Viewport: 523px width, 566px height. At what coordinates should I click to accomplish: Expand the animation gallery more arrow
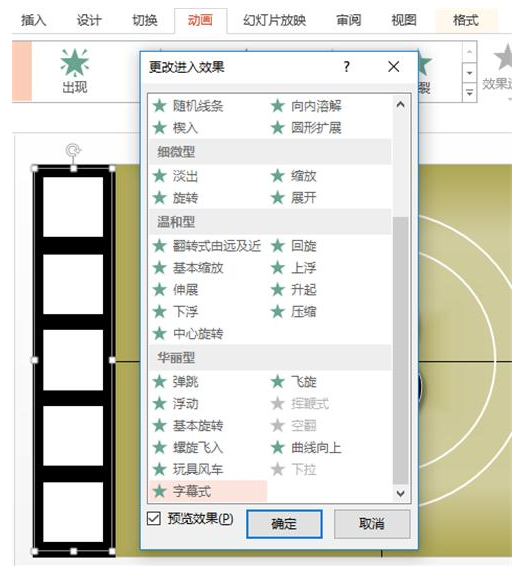point(469,92)
